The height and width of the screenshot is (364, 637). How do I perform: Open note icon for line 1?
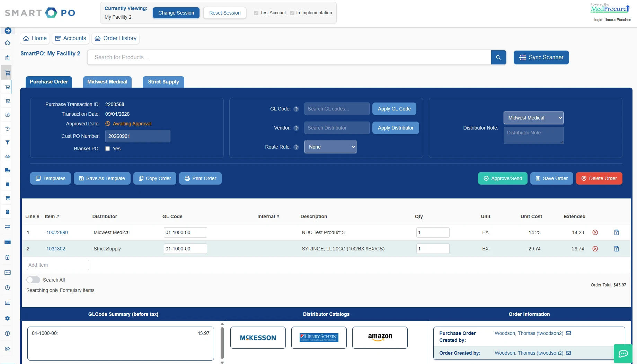point(617,232)
